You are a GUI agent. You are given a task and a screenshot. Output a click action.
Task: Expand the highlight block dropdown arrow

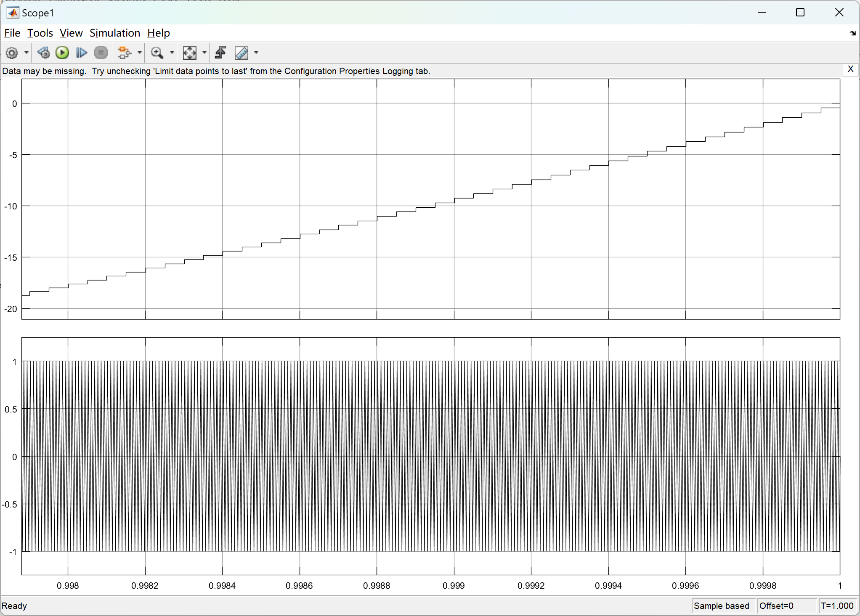[x=140, y=53]
